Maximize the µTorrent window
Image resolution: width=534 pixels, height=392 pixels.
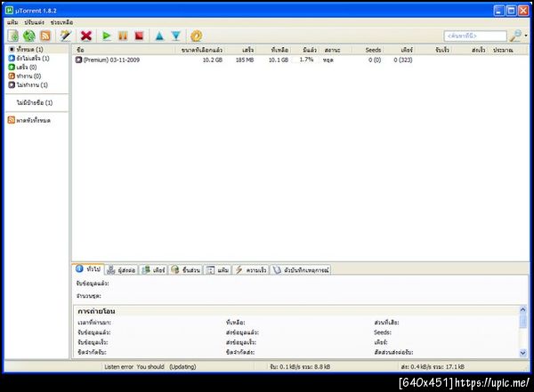(x=511, y=11)
